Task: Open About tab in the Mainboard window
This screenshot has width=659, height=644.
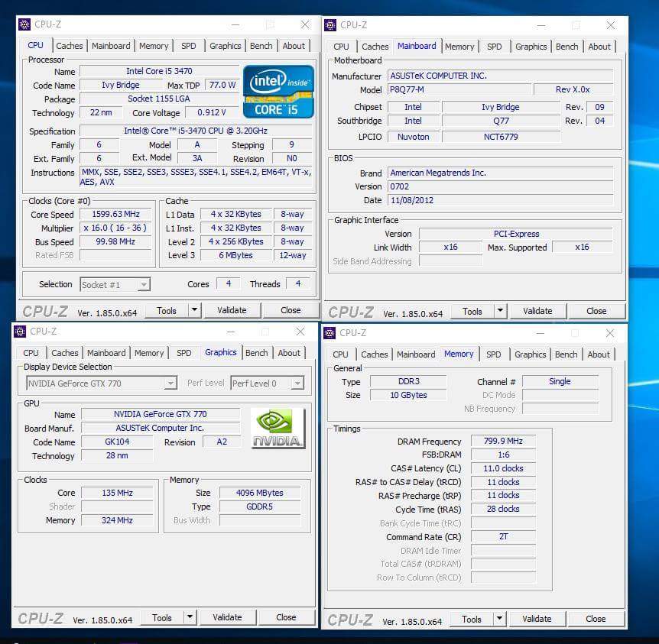Action: coord(599,47)
